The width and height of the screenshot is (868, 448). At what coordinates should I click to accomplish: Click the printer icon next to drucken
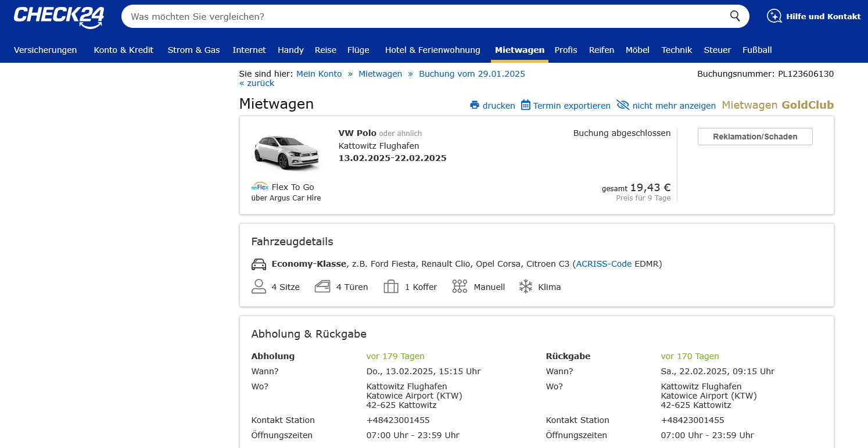pos(475,105)
